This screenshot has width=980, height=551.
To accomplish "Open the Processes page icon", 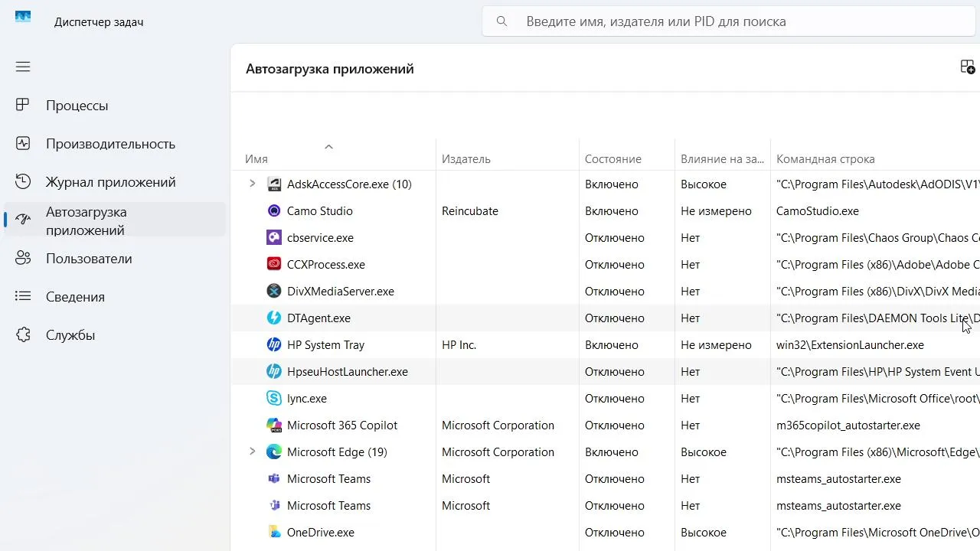I will (x=23, y=105).
